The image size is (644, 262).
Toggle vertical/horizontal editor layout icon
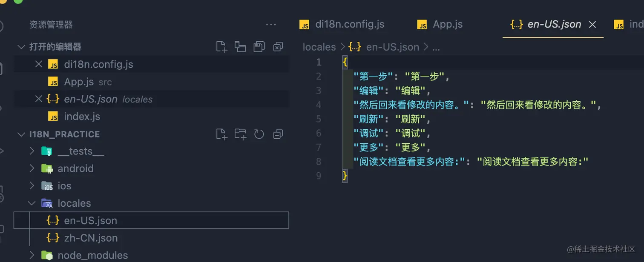point(240,47)
